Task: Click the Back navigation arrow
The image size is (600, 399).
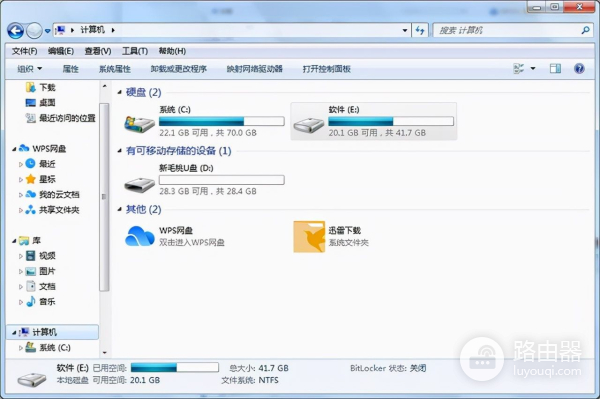Action: (x=16, y=31)
